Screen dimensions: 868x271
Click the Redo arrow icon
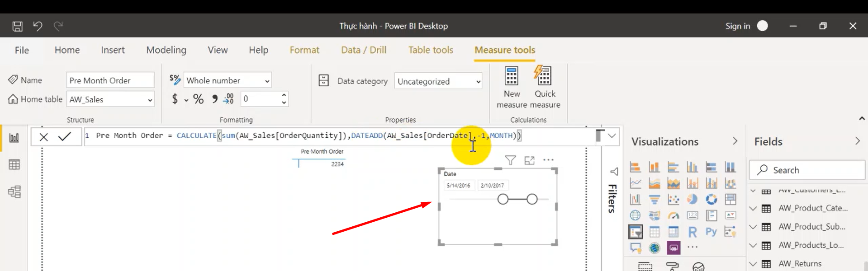point(58,26)
